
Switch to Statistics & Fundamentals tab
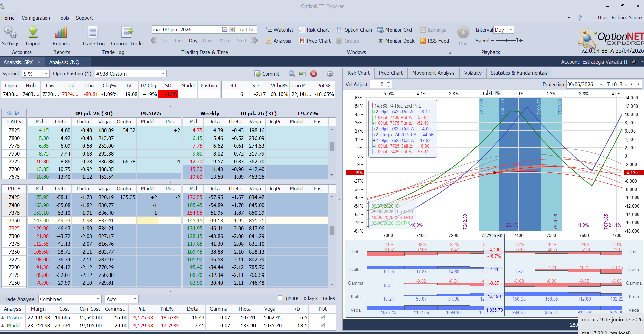519,73
